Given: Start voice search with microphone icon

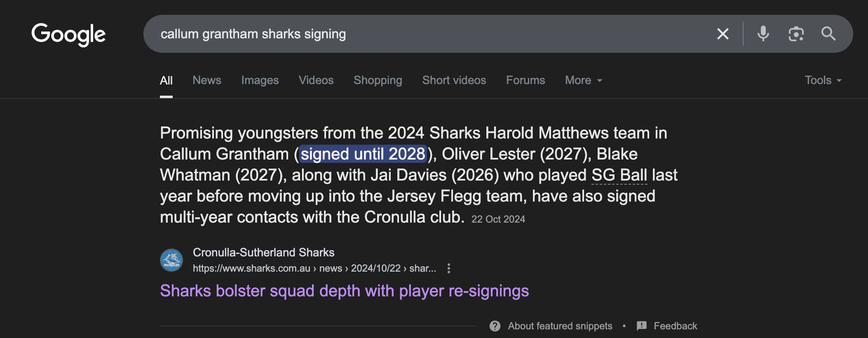Looking at the screenshot, I should tap(763, 34).
